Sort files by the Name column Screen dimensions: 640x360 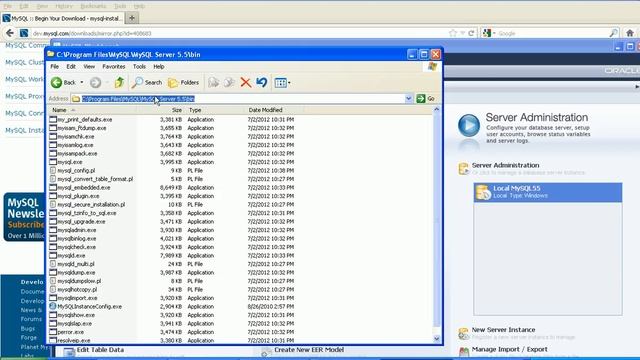pos(92,110)
